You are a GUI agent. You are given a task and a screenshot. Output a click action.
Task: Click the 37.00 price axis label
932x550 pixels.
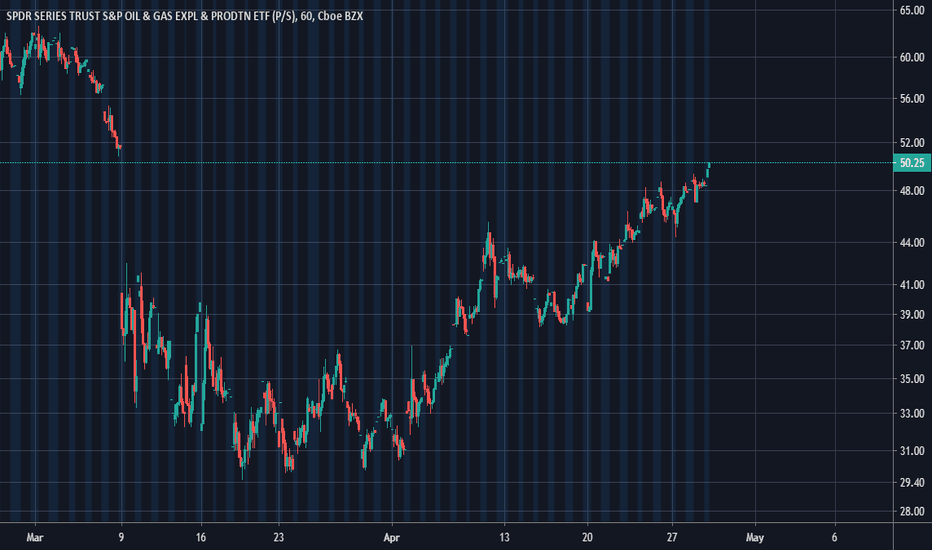point(912,345)
